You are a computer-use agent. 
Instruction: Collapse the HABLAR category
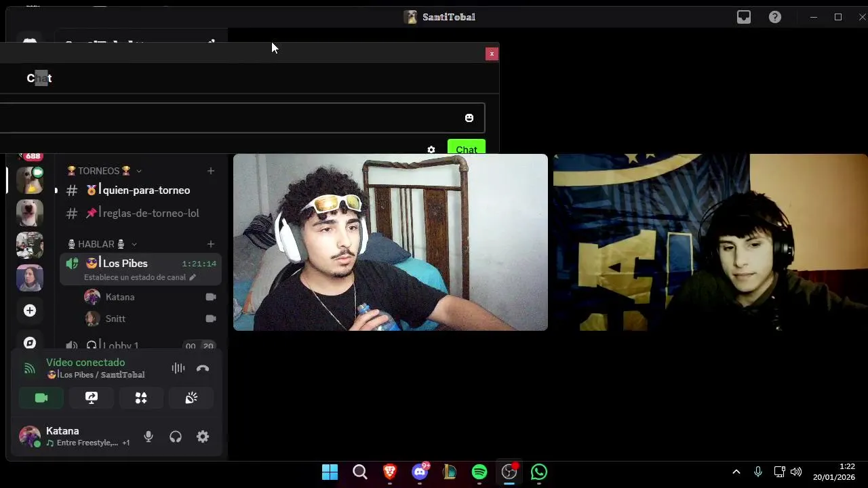point(102,244)
